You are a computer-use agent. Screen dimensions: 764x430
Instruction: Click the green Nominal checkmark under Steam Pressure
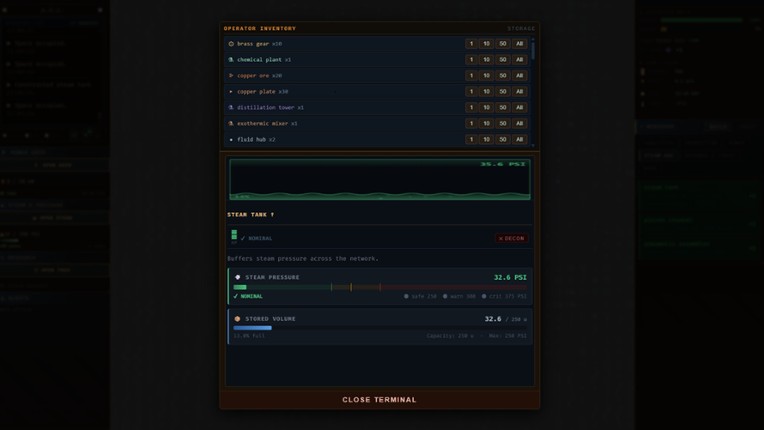click(236, 296)
